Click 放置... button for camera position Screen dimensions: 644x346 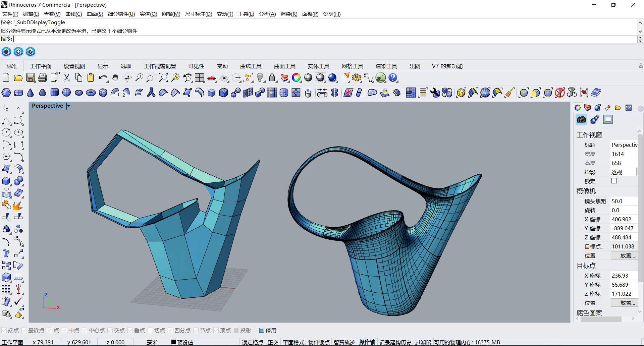(x=624, y=255)
